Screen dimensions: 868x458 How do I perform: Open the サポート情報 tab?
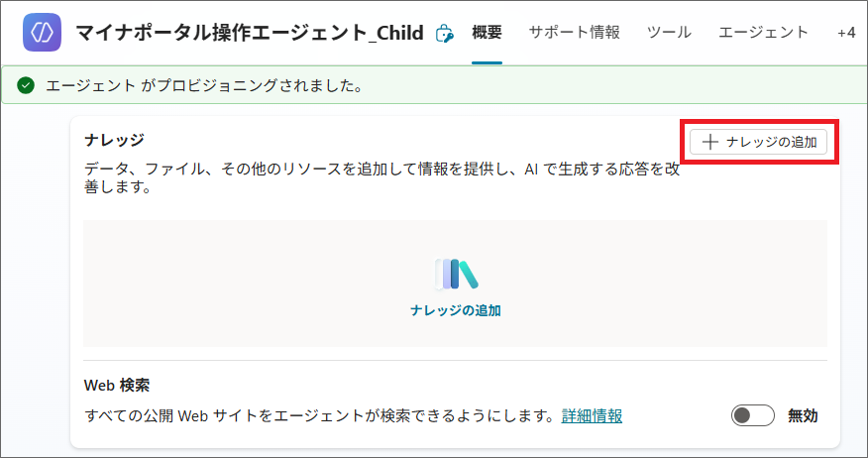[x=574, y=33]
